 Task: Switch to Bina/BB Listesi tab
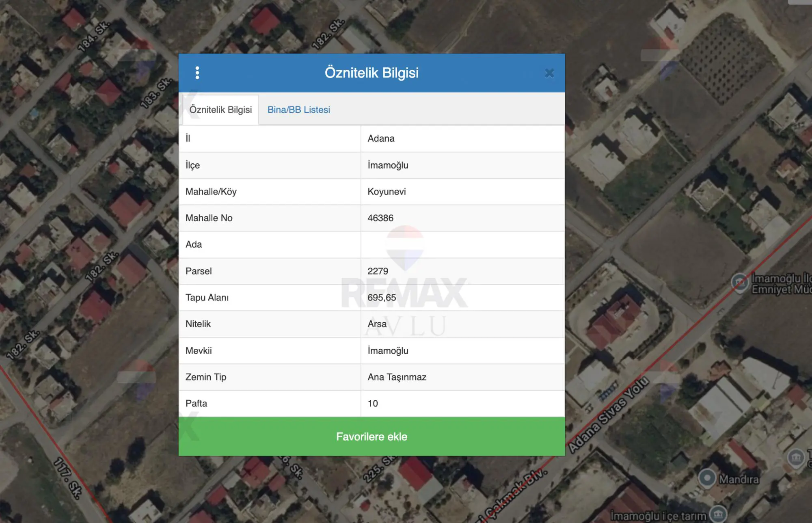tap(299, 110)
